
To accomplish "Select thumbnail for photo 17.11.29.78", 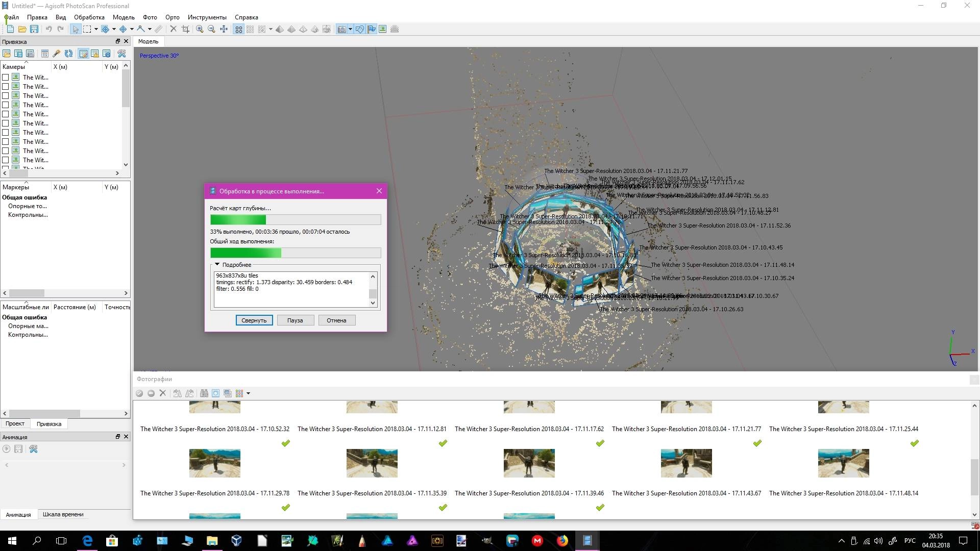I will (x=215, y=463).
